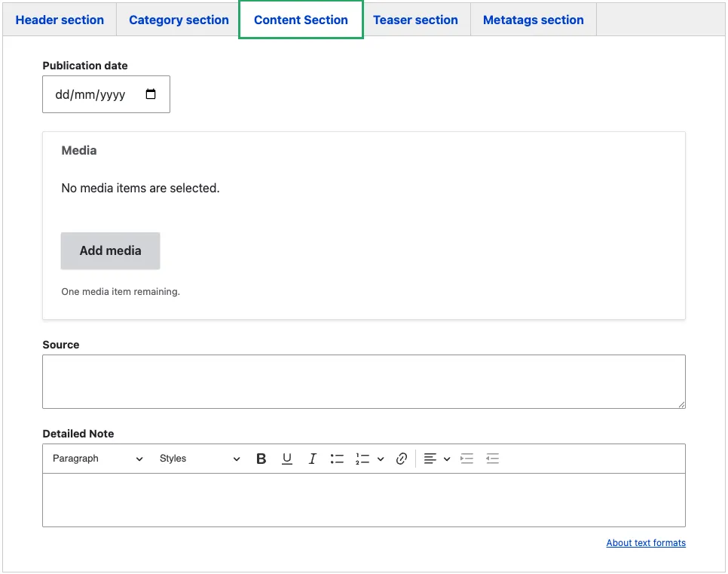Insert a bulleted list
Image resolution: width=728 pixels, height=574 pixels.
337,459
